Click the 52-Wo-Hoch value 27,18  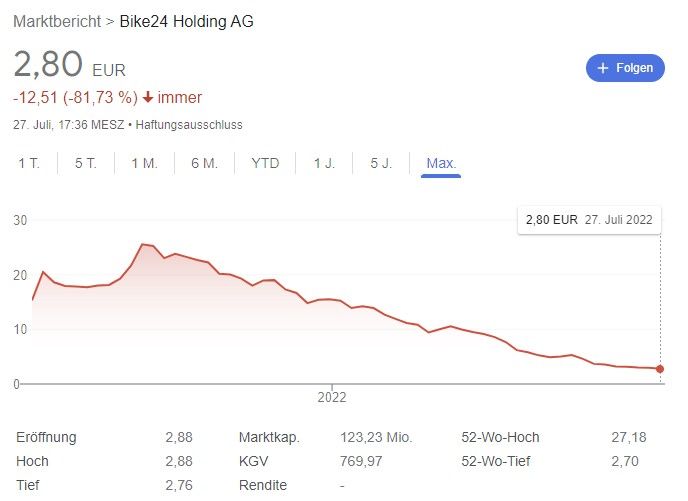[628, 437]
